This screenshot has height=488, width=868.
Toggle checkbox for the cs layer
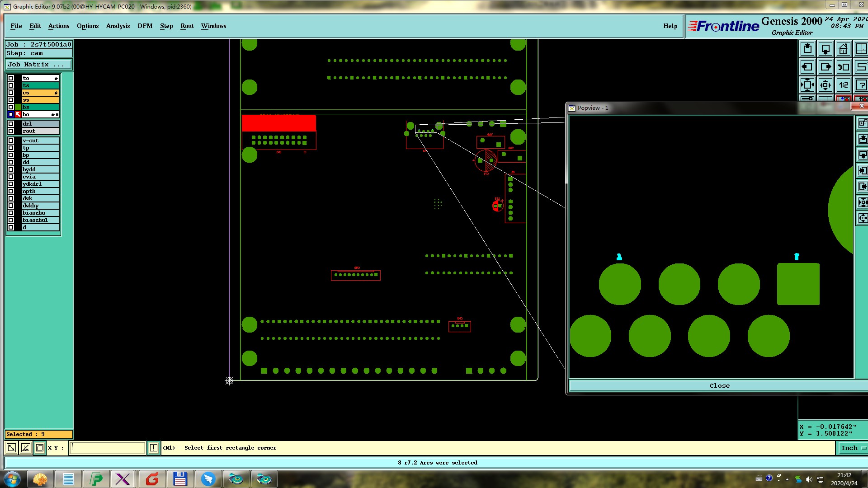pos(11,93)
